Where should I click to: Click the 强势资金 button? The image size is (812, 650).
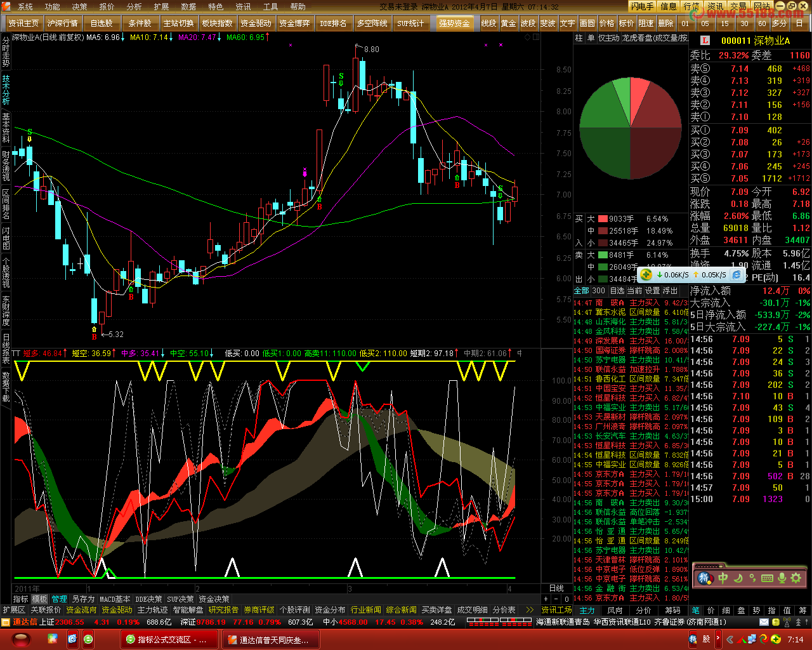click(x=454, y=23)
